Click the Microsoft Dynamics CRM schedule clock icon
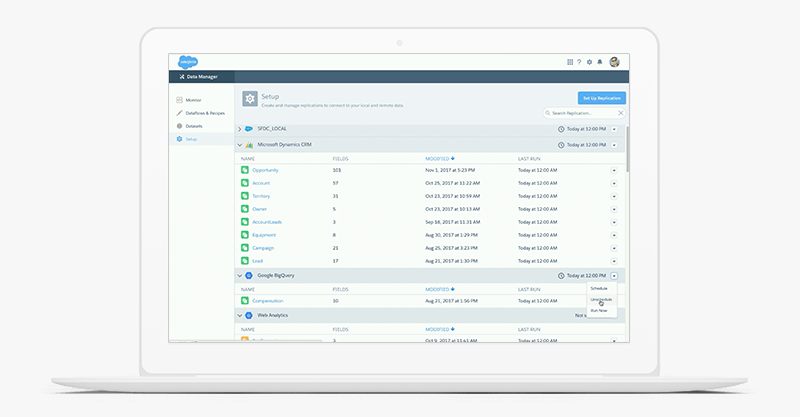Screen dimensions: 800x417 coord(561,145)
